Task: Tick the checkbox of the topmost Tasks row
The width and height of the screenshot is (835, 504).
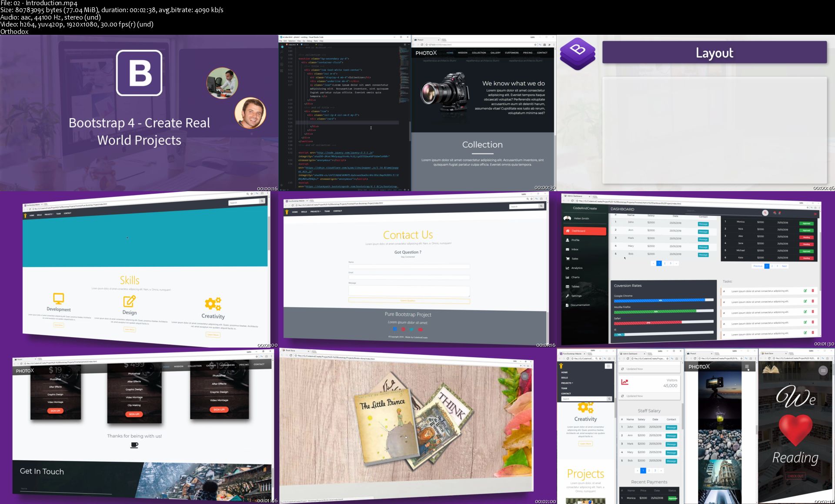Action: point(724,292)
